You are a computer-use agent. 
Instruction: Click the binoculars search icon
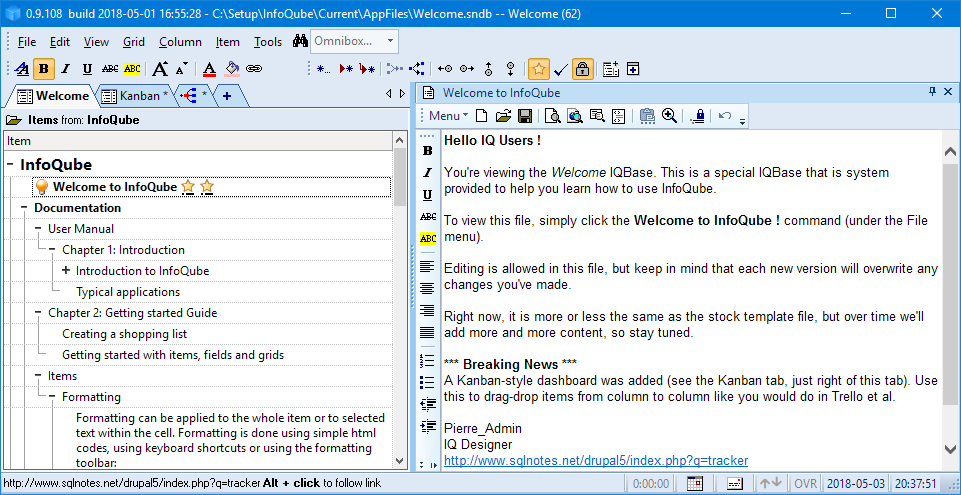point(300,42)
